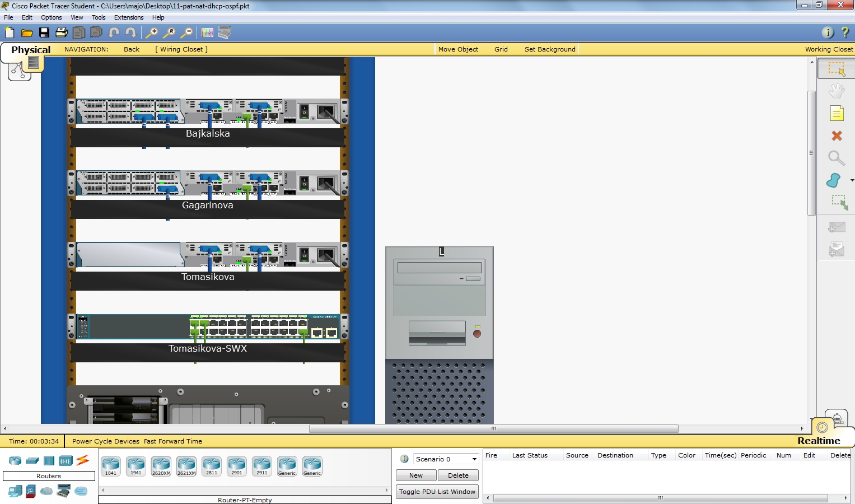The image size is (855, 504).
Task: Click the Paste toolbar icon
Action: (x=96, y=32)
